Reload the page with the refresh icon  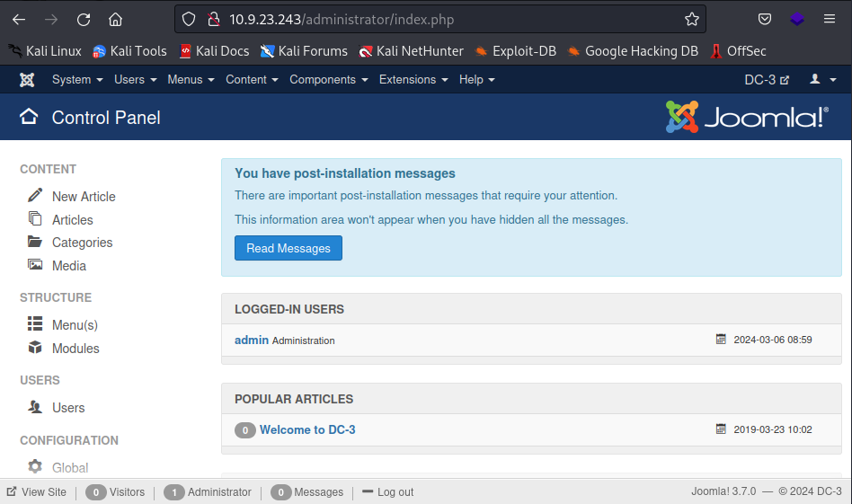(x=84, y=20)
